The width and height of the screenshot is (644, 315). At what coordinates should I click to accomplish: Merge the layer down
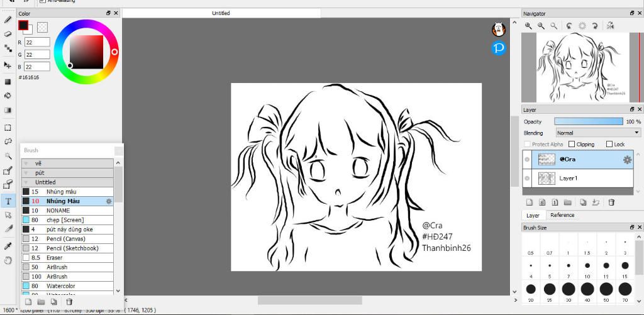click(596, 202)
